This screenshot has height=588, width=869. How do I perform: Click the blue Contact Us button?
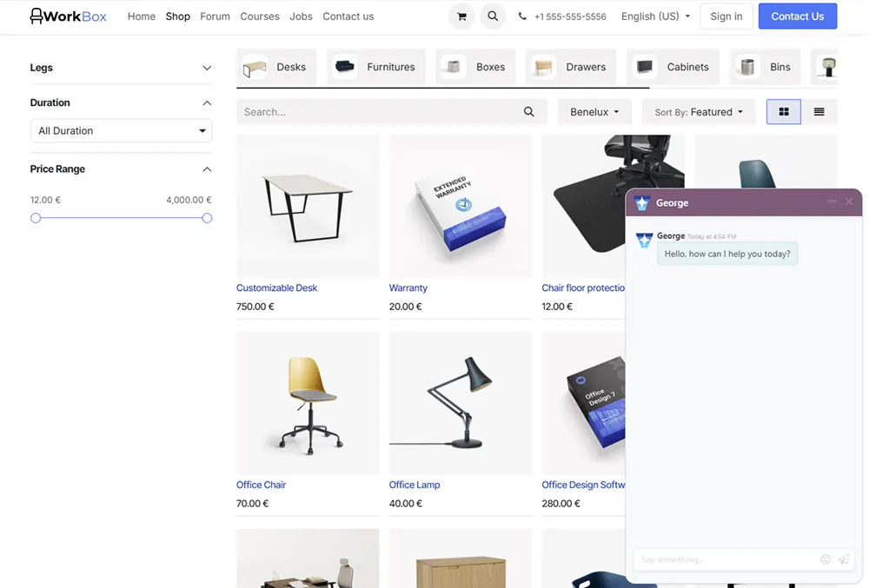click(798, 16)
